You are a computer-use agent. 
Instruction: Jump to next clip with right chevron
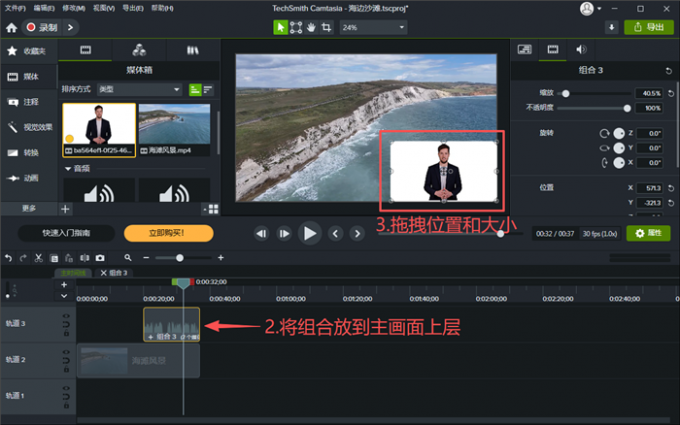coord(357,234)
